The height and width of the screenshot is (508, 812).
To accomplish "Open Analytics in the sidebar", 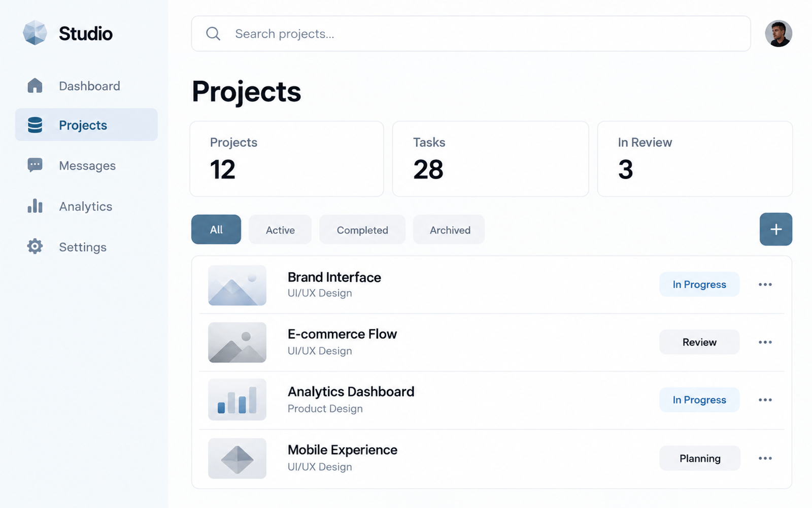I will point(86,206).
